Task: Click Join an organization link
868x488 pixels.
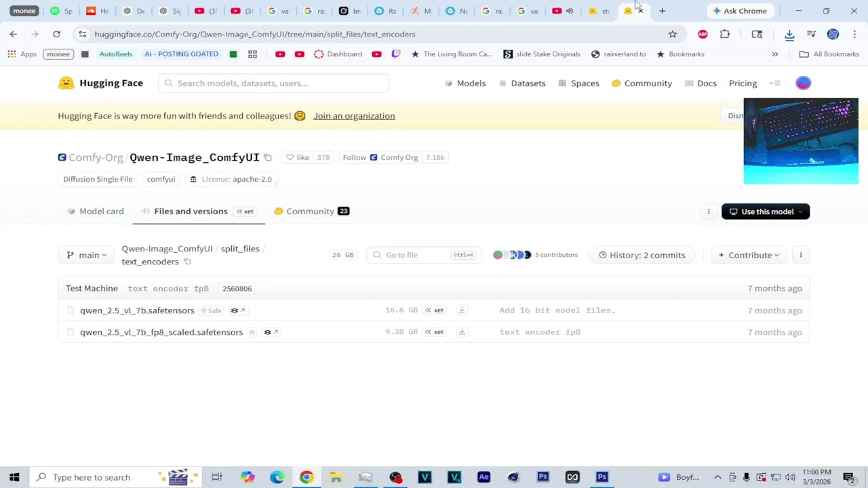Action: 354,116
